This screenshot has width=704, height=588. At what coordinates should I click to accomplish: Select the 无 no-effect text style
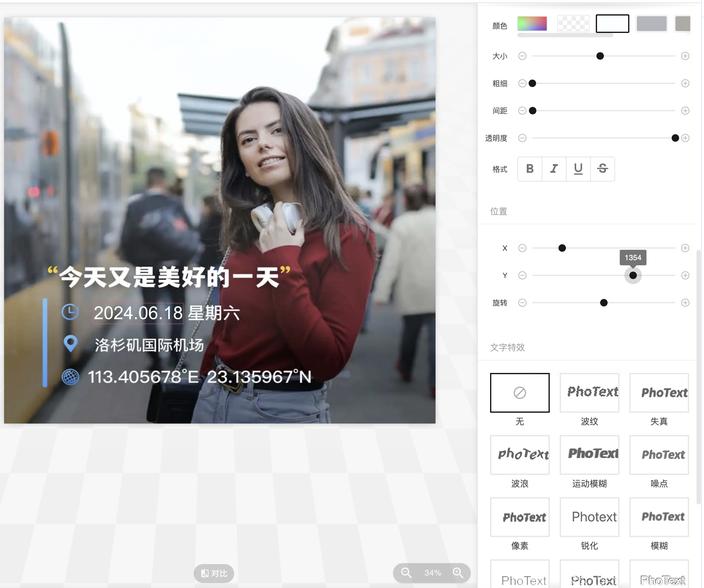point(520,393)
